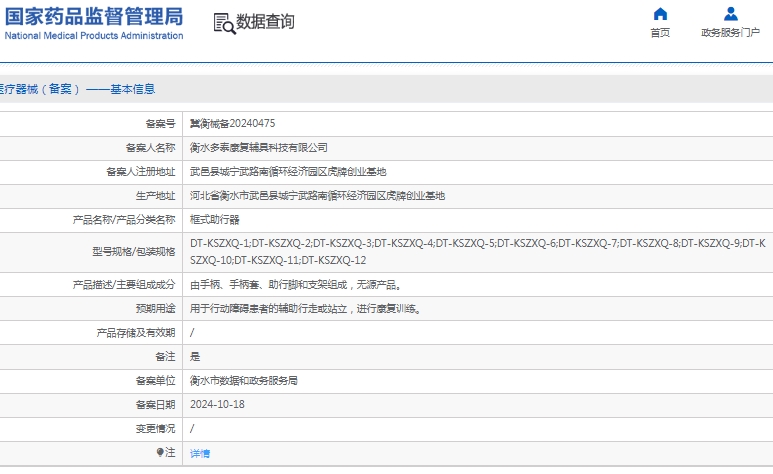773x474 pixels.
Task: Click the 数据查询 heading text
Action: point(265,22)
